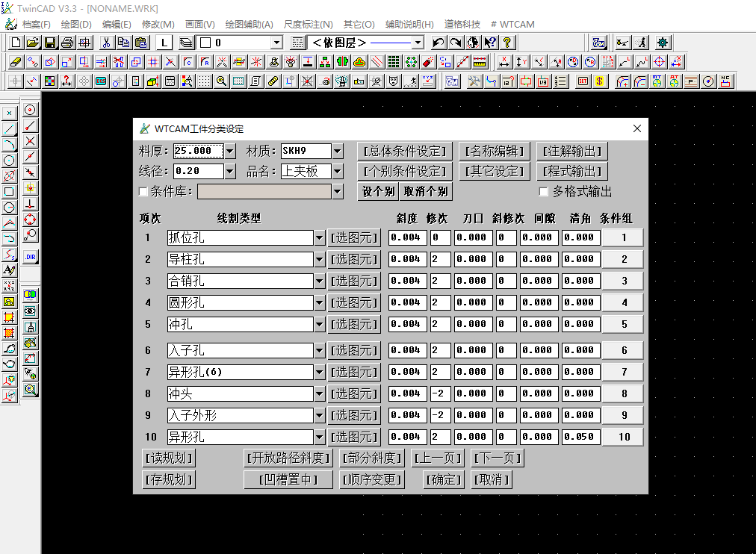Viewport: 756px width, 554px height.
Task: Check the 条件库 option then uncheck 多格式输出
Action: pyautogui.click(x=141, y=192)
